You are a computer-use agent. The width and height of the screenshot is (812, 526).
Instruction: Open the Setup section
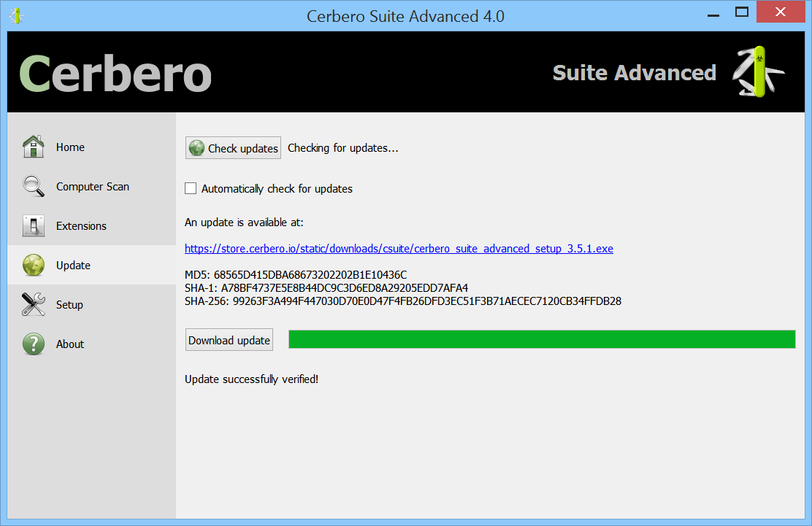point(69,305)
